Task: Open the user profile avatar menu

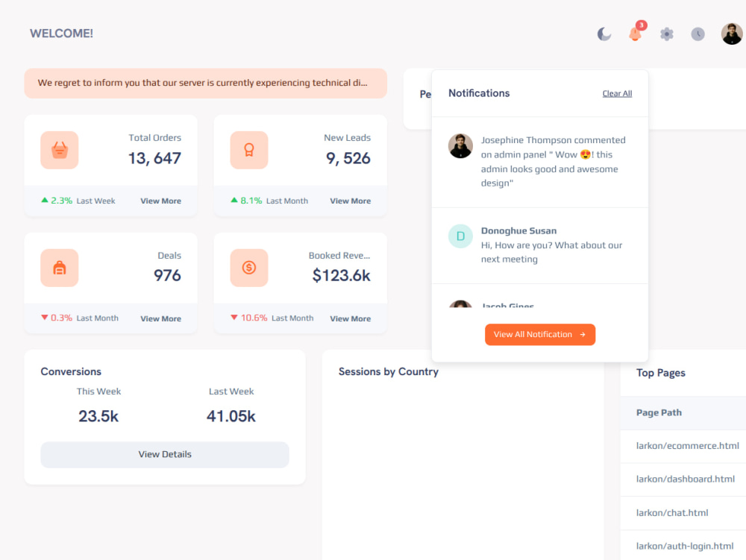Action: tap(732, 34)
